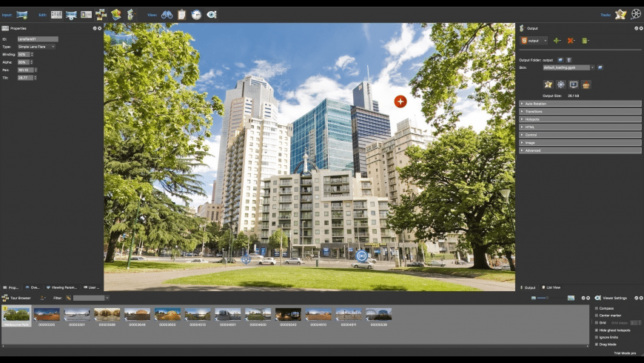Click the Pan value field
Image resolution: width=644 pixels, height=363 pixels.
(25, 70)
